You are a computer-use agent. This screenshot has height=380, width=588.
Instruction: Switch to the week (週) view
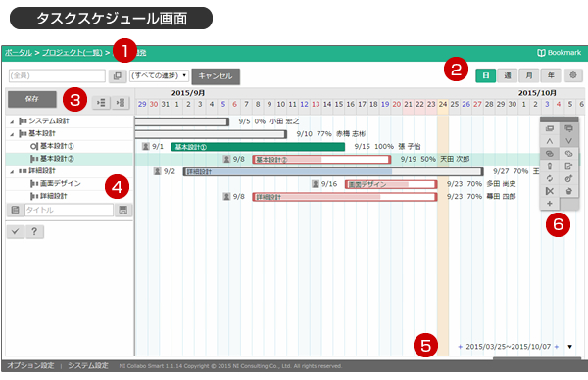point(508,75)
